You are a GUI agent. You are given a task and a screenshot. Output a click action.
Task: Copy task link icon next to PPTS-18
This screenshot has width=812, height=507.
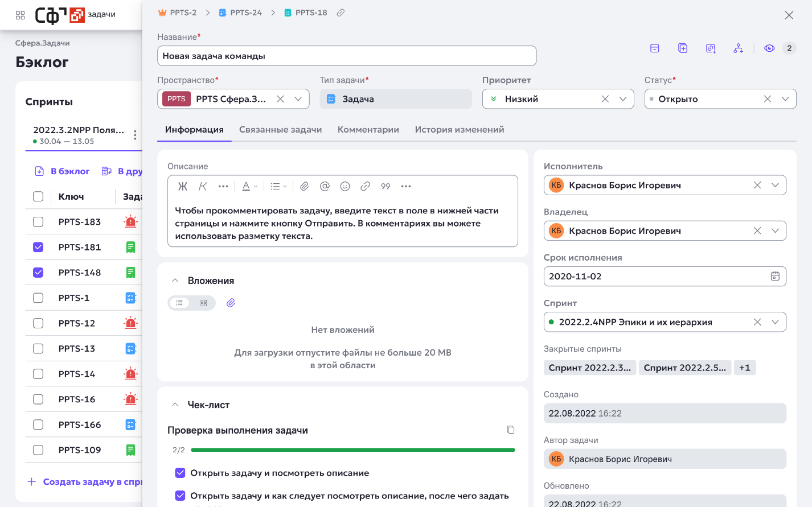click(341, 13)
